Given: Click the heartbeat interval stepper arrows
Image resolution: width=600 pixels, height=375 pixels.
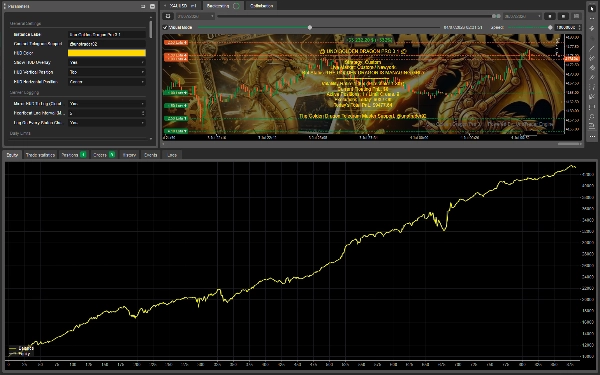Looking at the screenshot, I should pyautogui.click(x=143, y=113).
